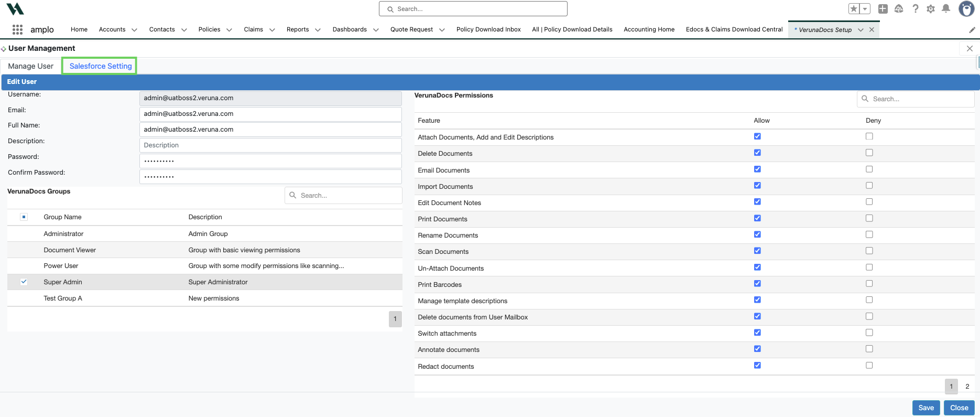The width and height of the screenshot is (980, 417).
Task: Click the Close button next to Save
Action: 959,408
